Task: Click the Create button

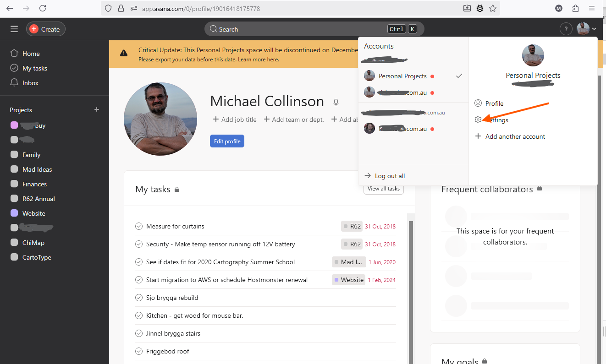Action: [46, 29]
